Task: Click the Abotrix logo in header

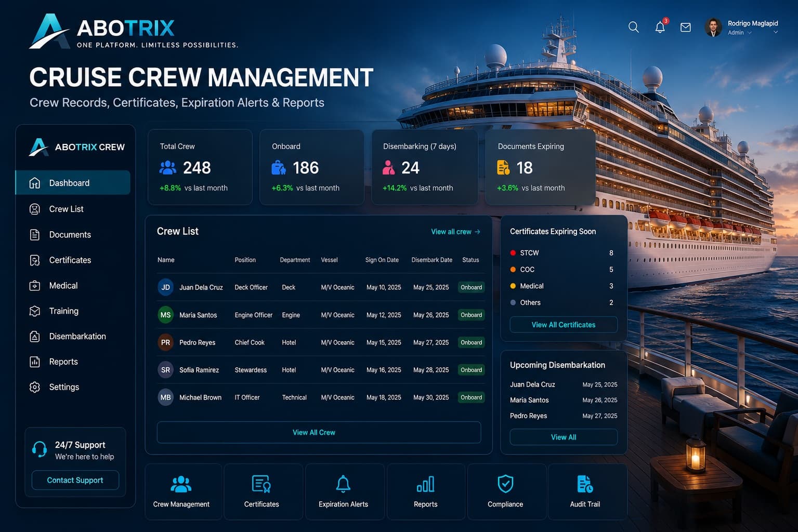Action: 134,31
